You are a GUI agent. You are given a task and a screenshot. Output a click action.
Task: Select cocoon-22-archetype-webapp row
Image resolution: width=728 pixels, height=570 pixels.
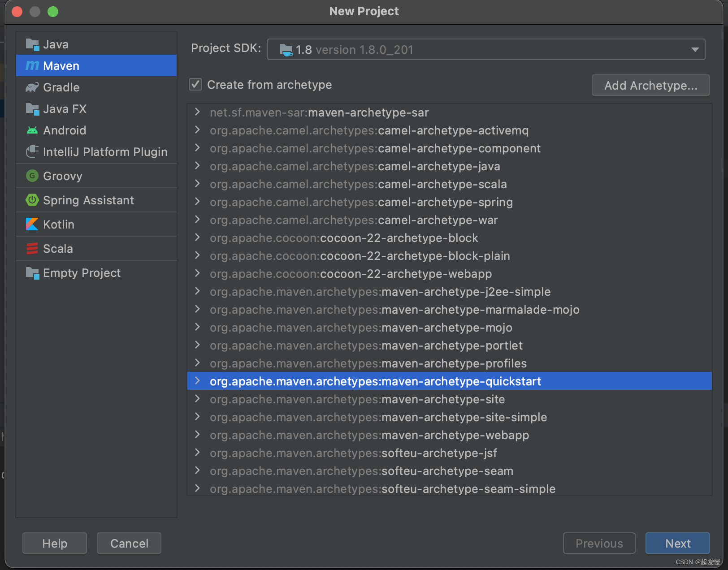(449, 274)
